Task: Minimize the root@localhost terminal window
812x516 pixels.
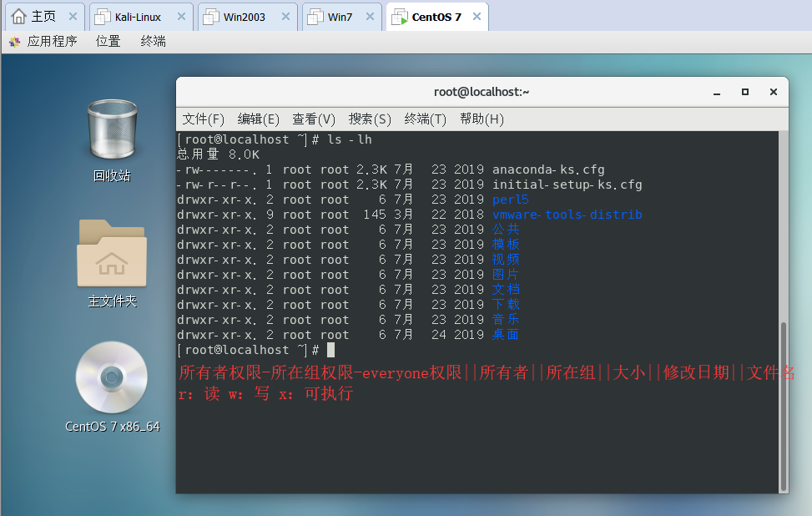Action: 717,92
